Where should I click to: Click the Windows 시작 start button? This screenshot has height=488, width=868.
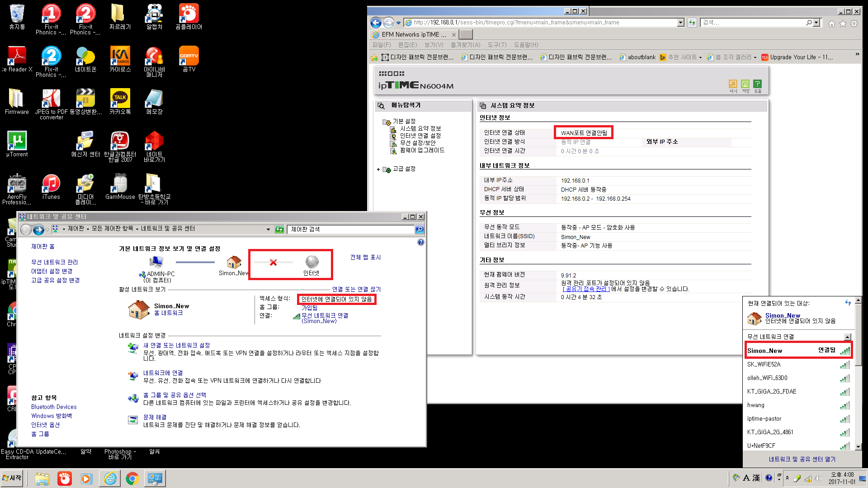coord(12,478)
